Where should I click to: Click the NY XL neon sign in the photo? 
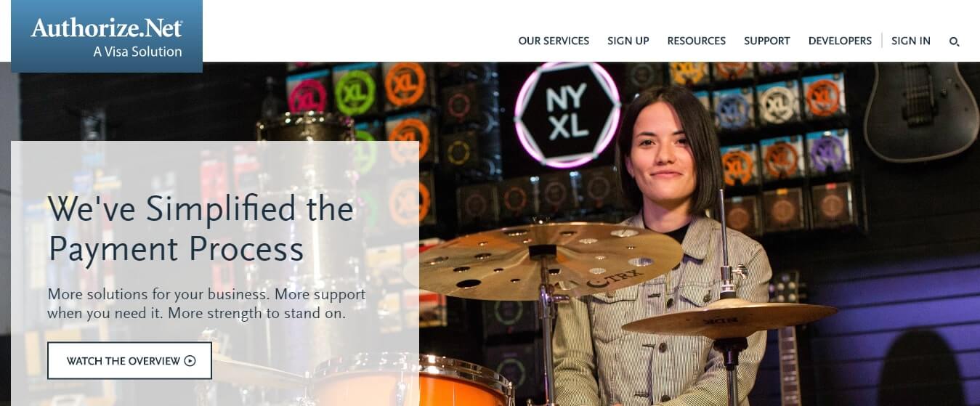tap(567, 115)
